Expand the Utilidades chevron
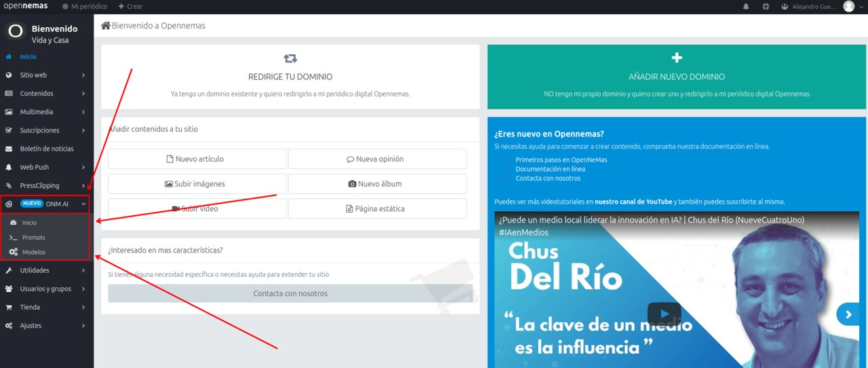The height and width of the screenshot is (368, 868). [x=83, y=270]
